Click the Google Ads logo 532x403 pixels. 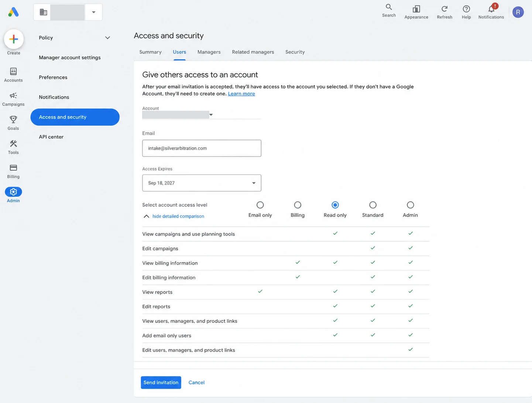coord(13,12)
